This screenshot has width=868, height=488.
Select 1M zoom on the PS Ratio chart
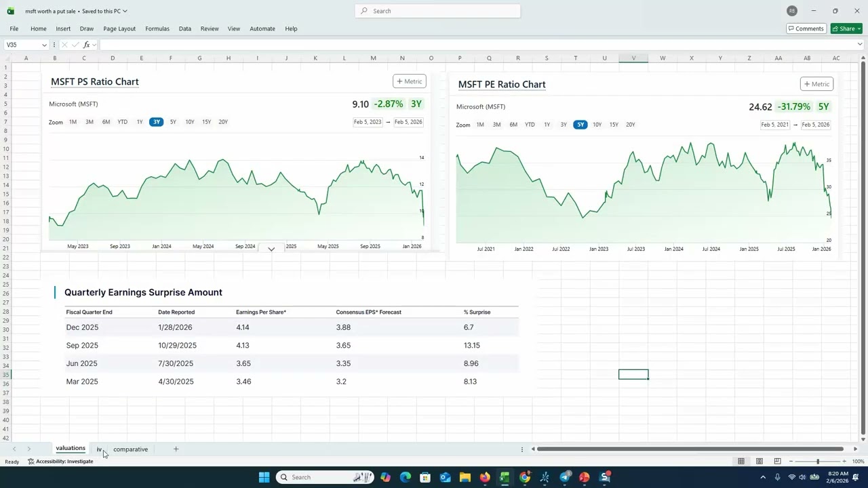pos(73,122)
